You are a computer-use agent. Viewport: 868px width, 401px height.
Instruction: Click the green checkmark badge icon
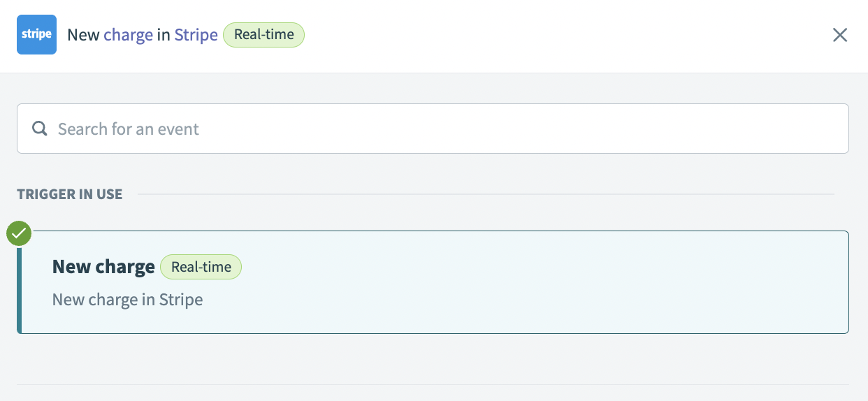pos(19,233)
